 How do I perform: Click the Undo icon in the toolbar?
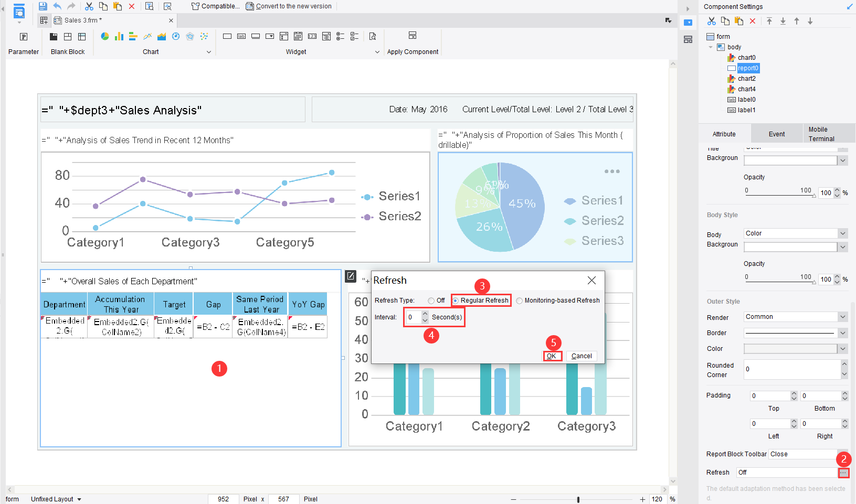pos(57,6)
